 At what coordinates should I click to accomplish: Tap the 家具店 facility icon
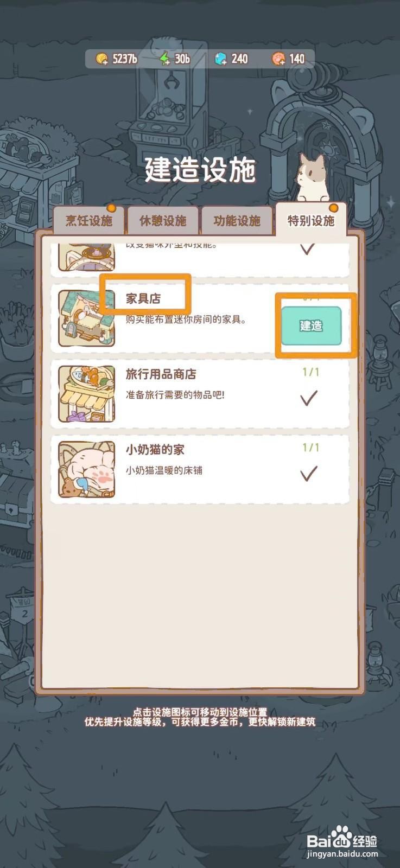tap(87, 318)
